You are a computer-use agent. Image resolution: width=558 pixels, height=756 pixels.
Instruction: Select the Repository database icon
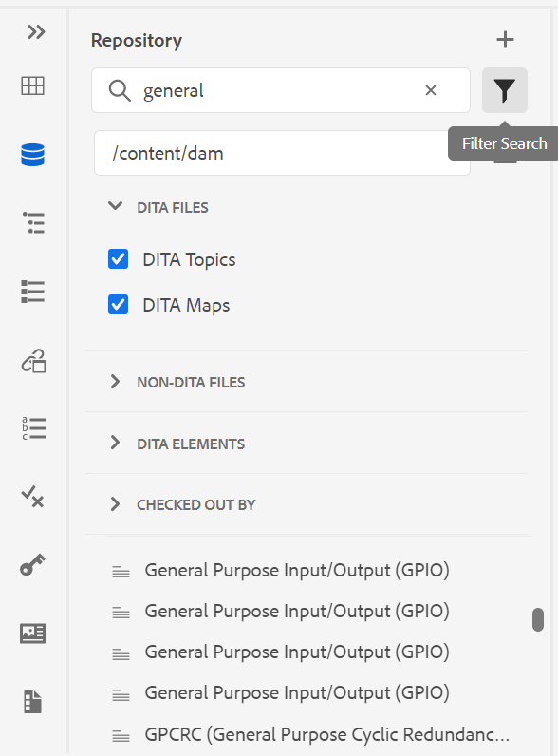[x=33, y=155]
